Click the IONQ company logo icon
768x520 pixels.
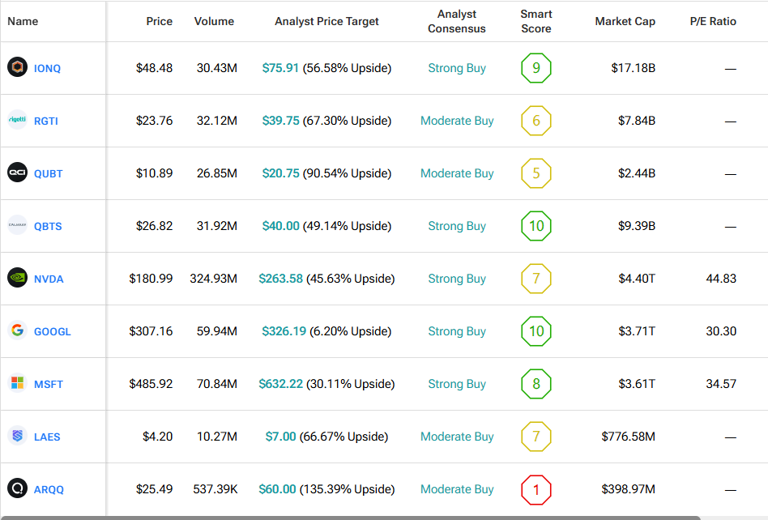(x=17, y=68)
